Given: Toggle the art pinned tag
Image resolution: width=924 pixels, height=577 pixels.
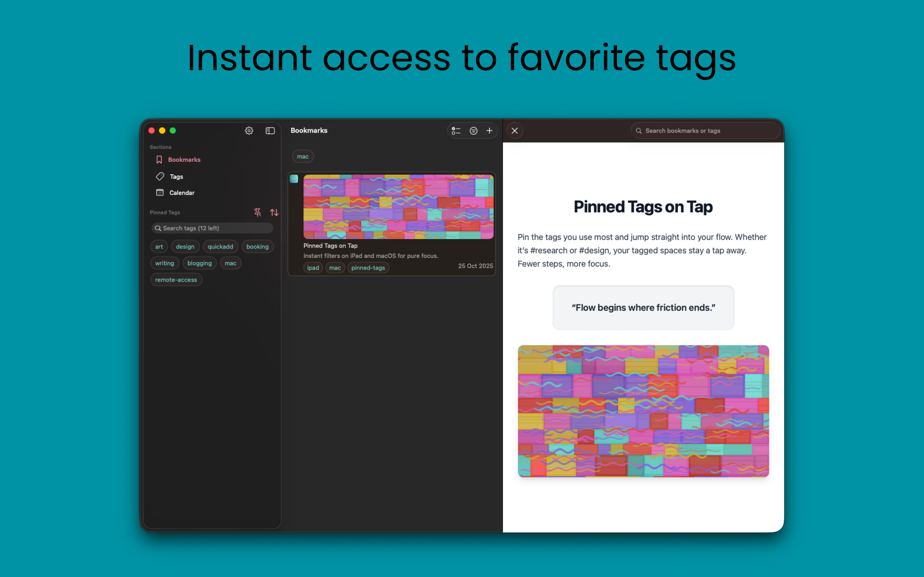Looking at the screenshot, I should [x=159, y=247].
